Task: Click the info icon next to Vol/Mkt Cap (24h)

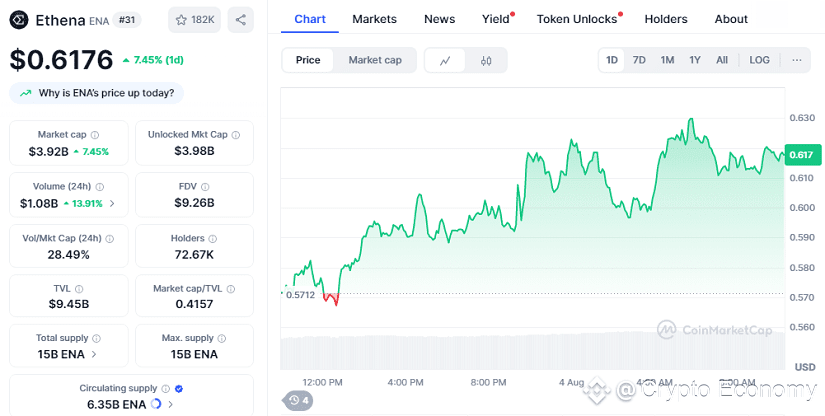Action: coord(109,239)
